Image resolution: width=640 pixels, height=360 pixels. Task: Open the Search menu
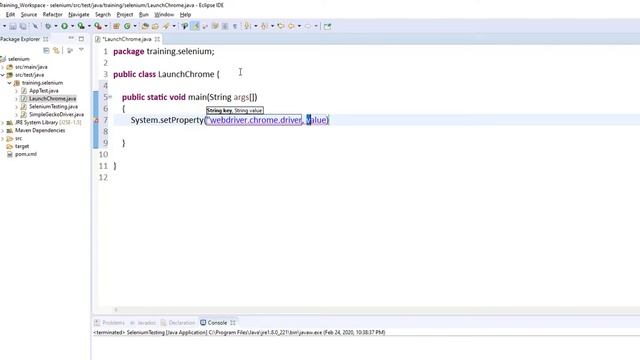pos(103,14)
